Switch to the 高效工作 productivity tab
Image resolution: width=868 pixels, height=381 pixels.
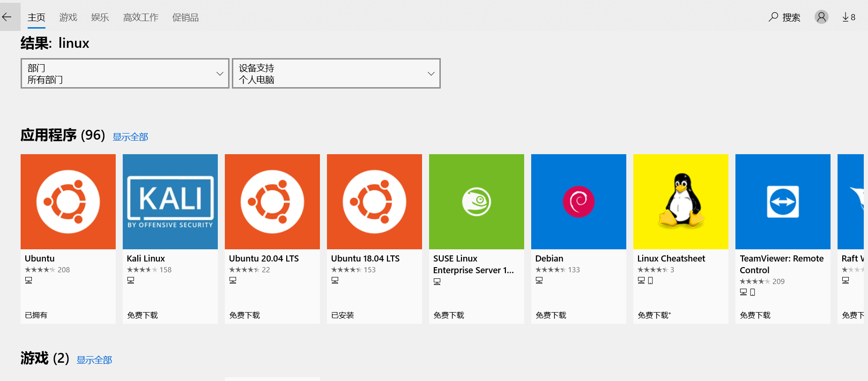(x=141, y=17)
